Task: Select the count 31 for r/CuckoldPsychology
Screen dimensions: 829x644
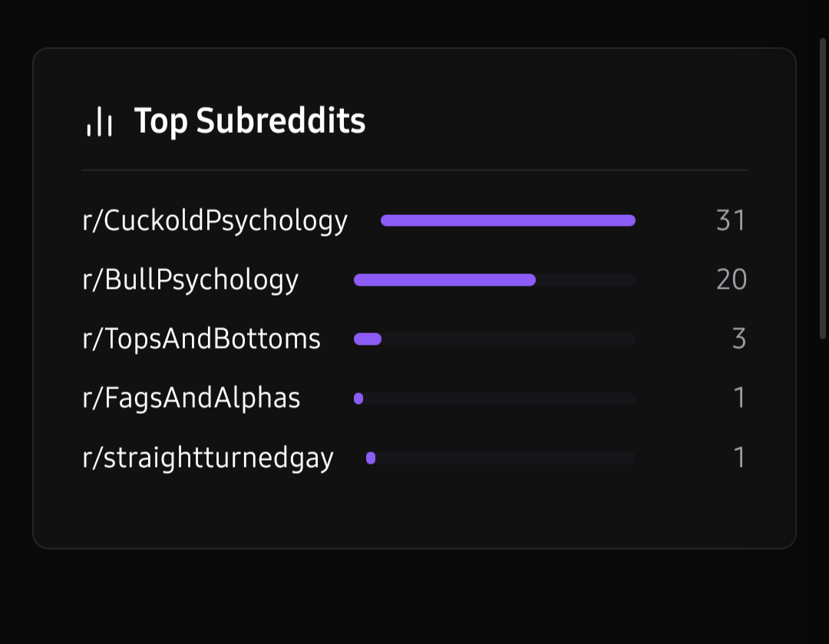Action: (730, 221)
